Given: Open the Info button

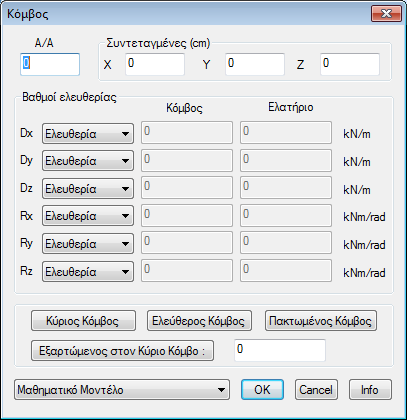Looking at the screenshot, I should pyautogui.click(x=370, y=389).
